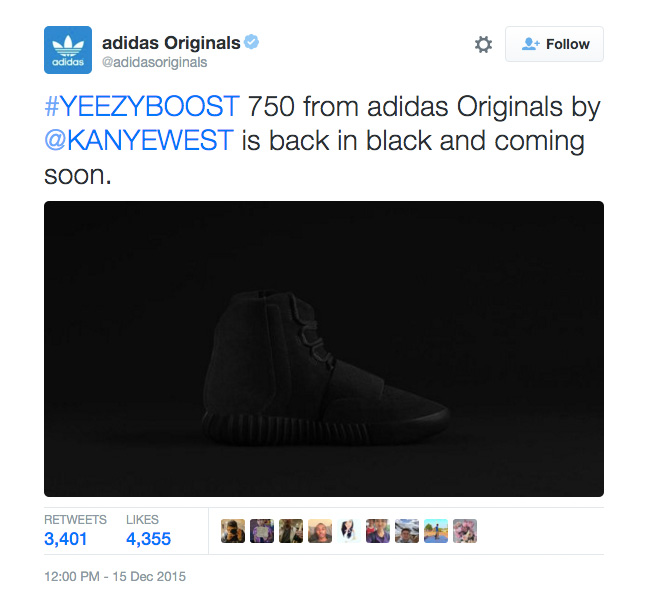Click the adidas trefoil logo avatar
This screenshot has height=592, width=650.
pyautogui.click(x=68, y=50)
